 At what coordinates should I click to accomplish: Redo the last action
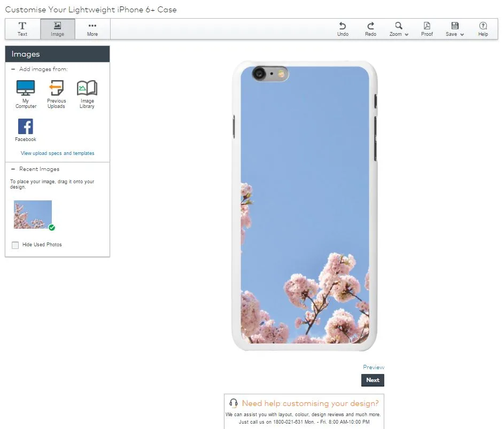pyautogui.click(x=370, y=29)
